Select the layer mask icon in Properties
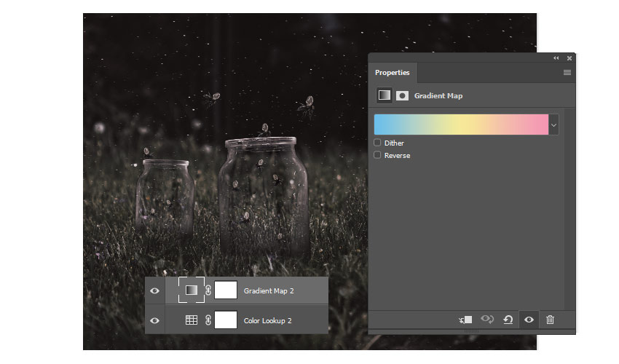 402,95
